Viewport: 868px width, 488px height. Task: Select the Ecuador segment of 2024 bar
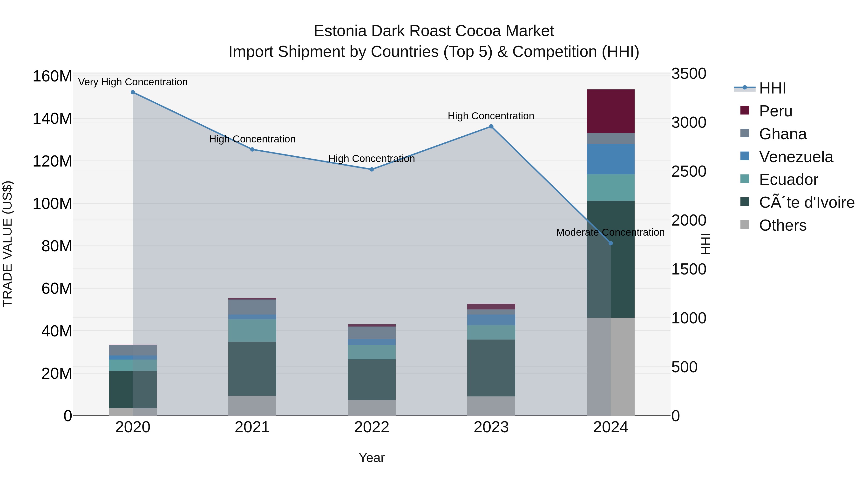[x=610, y=187]
